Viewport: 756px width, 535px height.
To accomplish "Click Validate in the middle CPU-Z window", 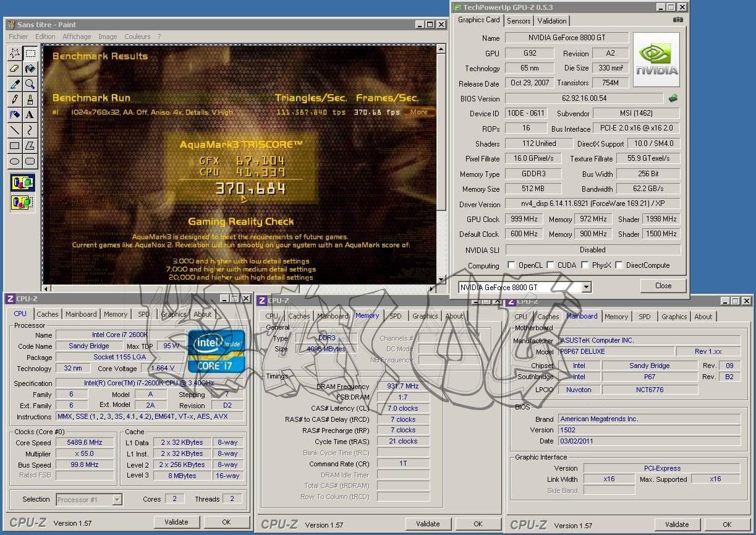I will tap(428, 524).
